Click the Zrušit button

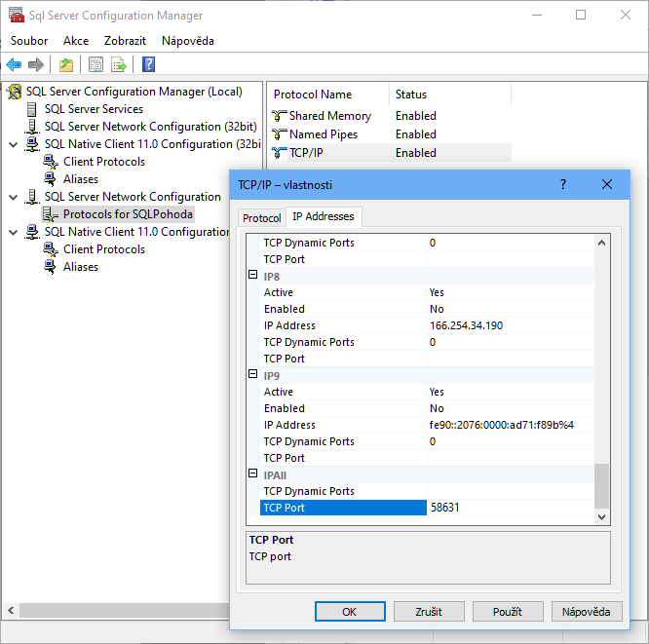tap(429, 612)
